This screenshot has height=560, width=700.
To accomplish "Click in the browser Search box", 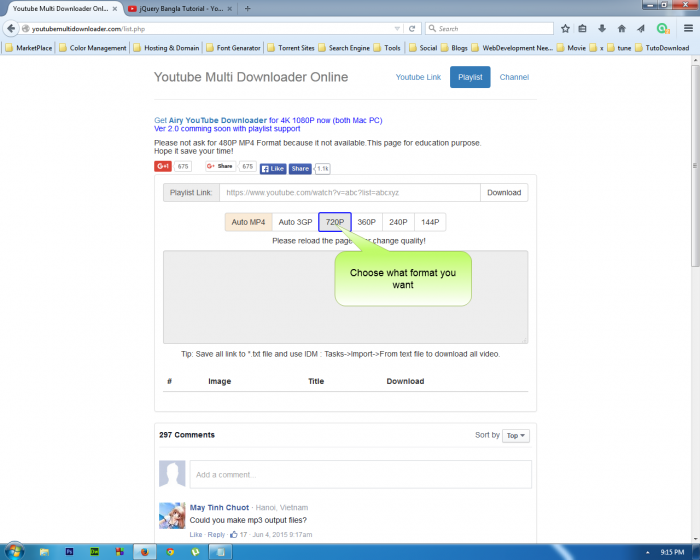I will [489, 29].
